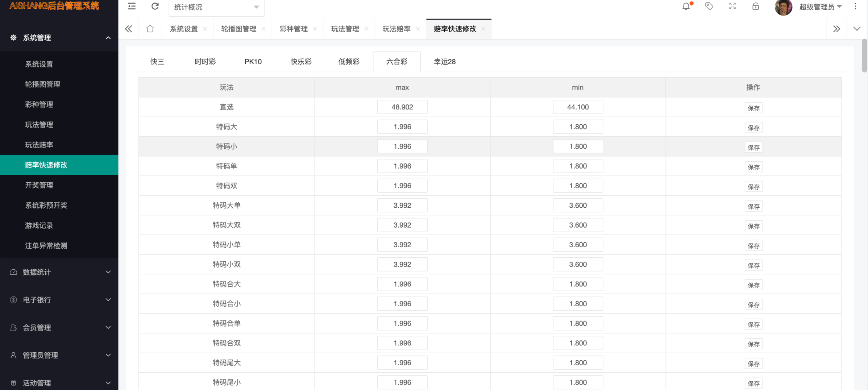Save the 直选 odds row
868x390 pixels.
click(x=753, y=108)
